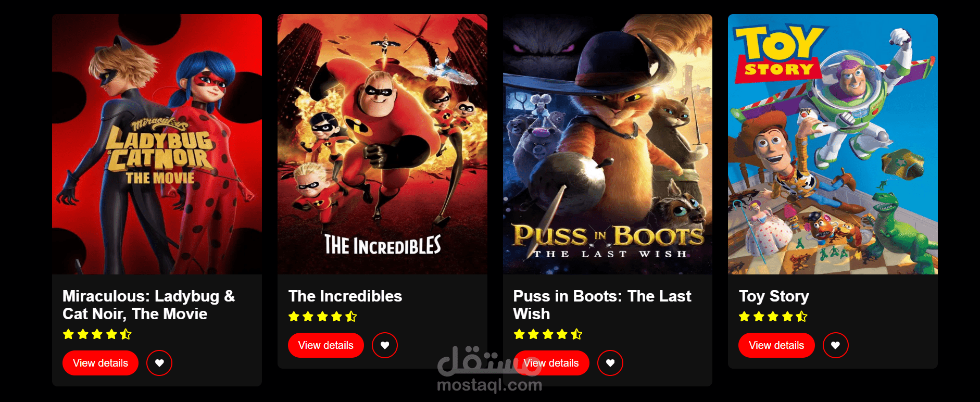
Task: Click the Toy Story poster image
Action: (833, 144)
